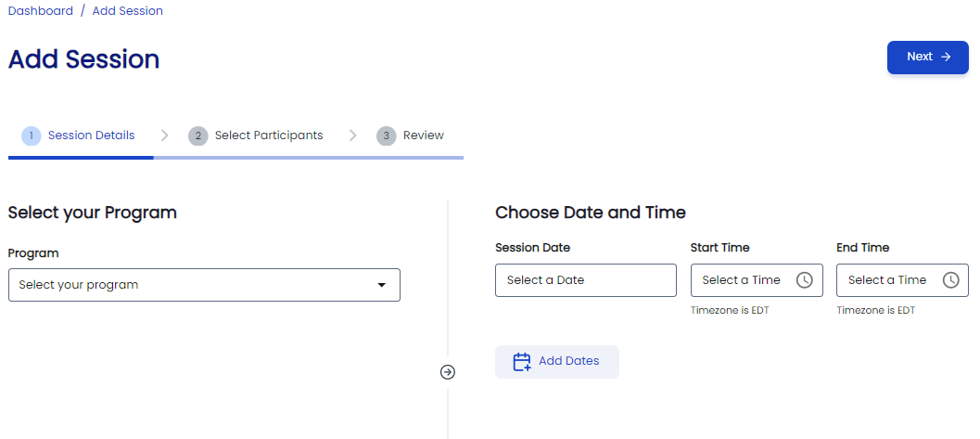Click the chevron after Session Details
Viewport: 980px width, 439px height.
tap(164, 136)
